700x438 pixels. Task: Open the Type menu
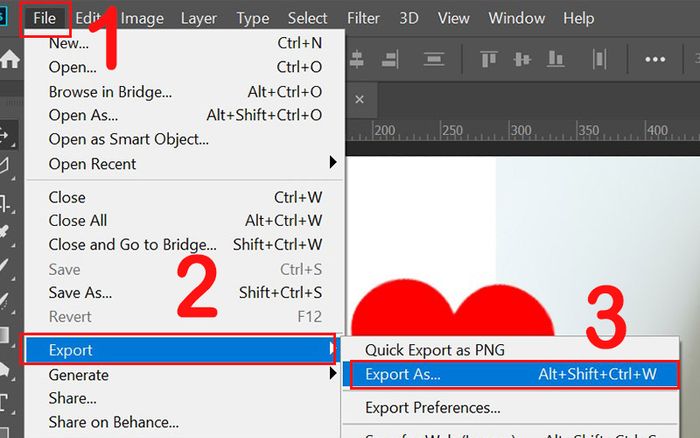[253, 18]
